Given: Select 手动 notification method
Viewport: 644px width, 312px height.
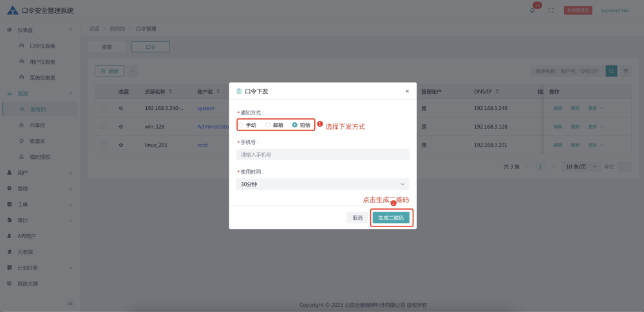Looking at the screenshot, I should 243,125.
